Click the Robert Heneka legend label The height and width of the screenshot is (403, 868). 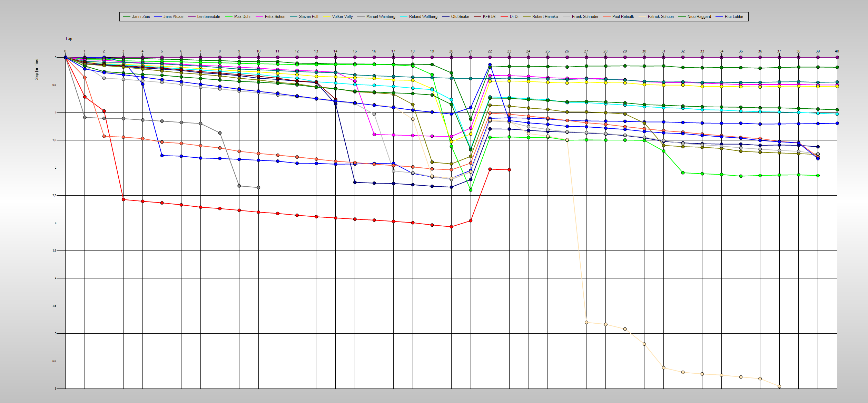[545, 17]
